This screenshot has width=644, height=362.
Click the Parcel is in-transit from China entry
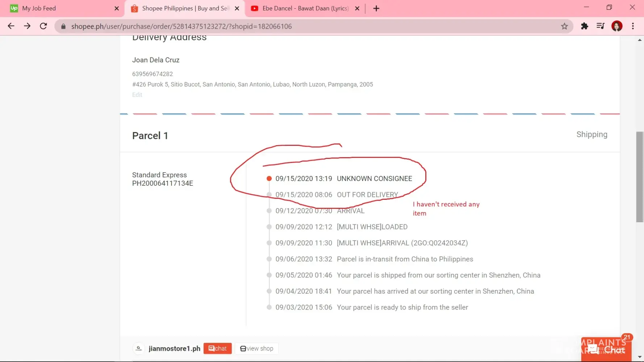(405, 259)
